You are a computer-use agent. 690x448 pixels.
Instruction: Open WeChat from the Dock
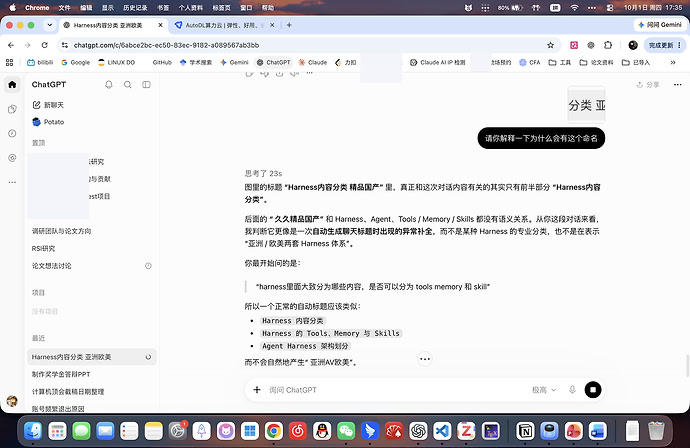click(x=346, y=431)
